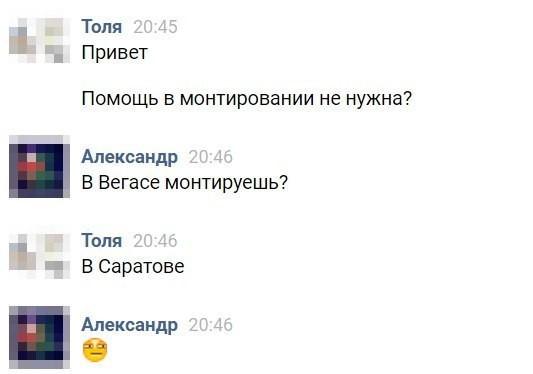Click the 20:45 timestamp next to Толя

coord(155,27)
